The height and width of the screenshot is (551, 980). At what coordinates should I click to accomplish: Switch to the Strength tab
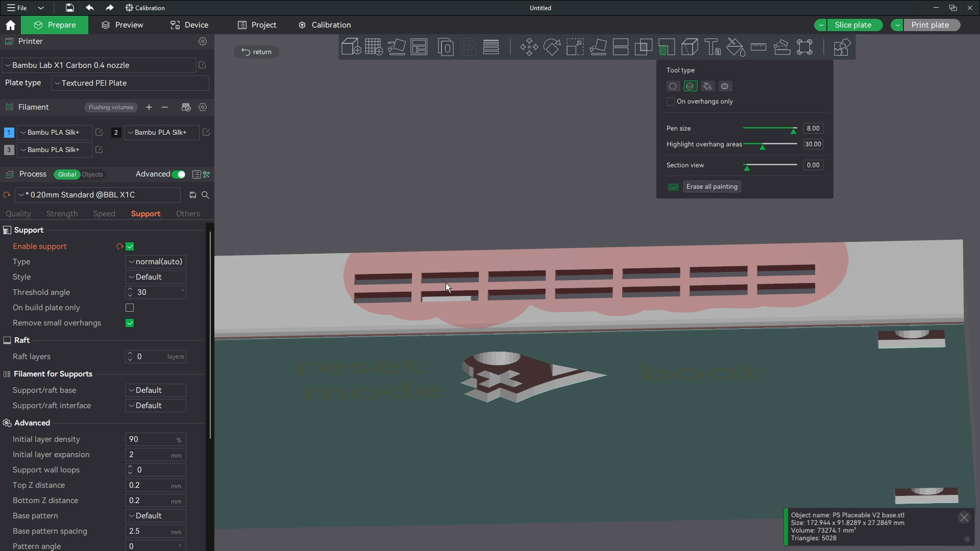point(62,214)
